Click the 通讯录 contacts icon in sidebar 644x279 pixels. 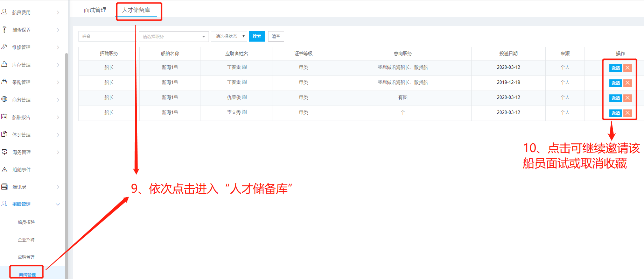coord(4,187)
